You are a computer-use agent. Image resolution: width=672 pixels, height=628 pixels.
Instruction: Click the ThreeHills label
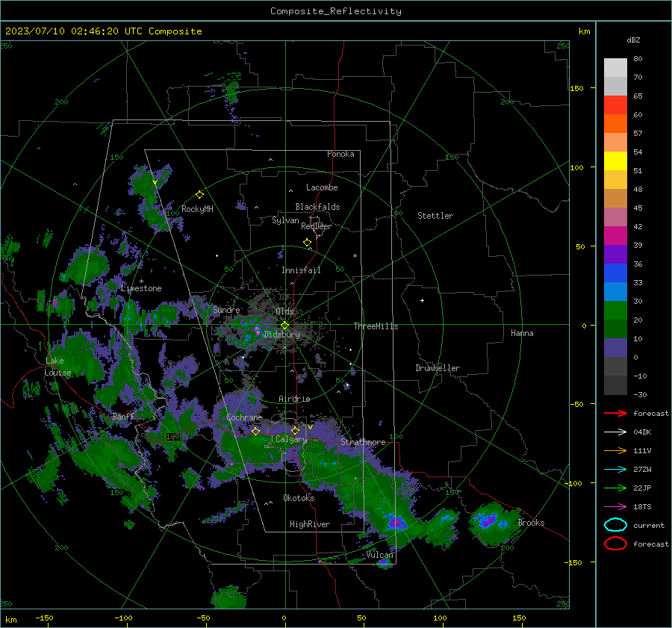tap(376, 326)
